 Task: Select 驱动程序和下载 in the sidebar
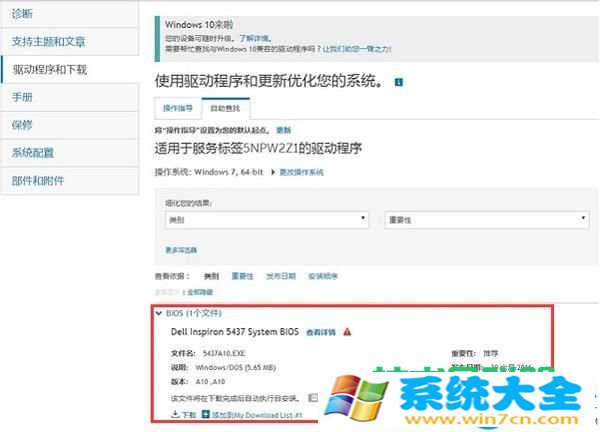click(x=70, y=70)
